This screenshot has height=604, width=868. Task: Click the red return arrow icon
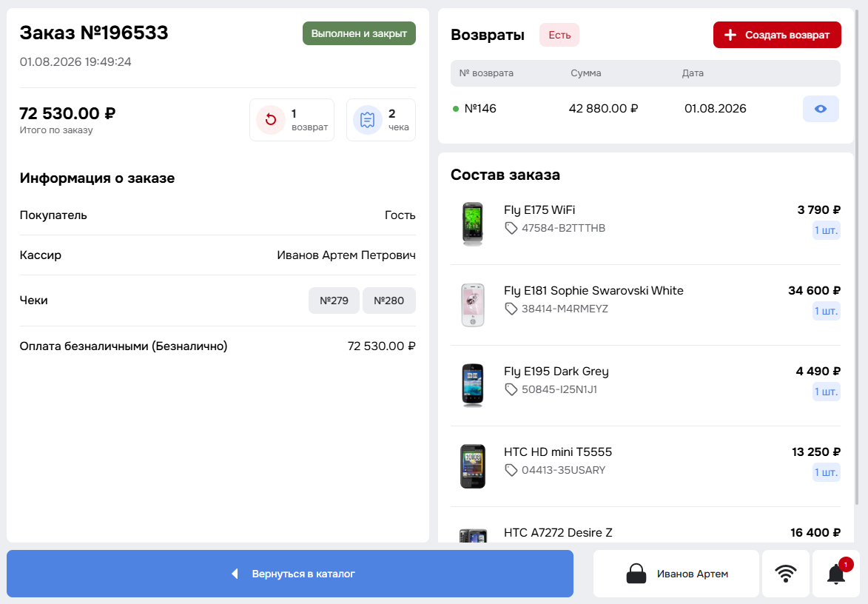click(x=271, y=120)
